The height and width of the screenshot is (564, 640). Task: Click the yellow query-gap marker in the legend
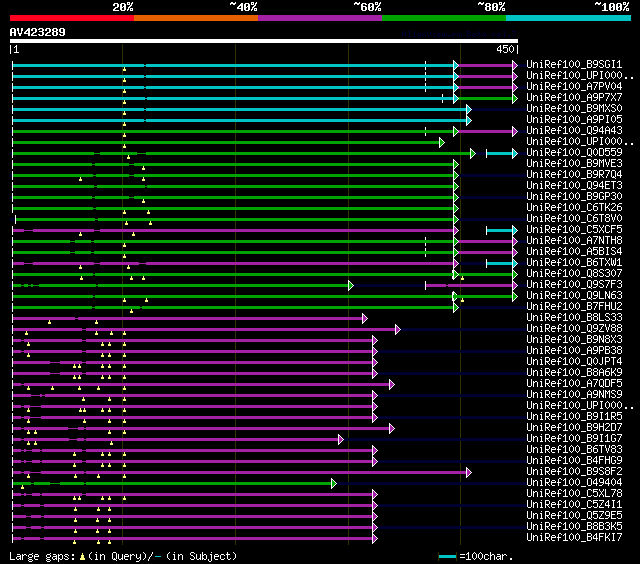click(x=82, y=556)
